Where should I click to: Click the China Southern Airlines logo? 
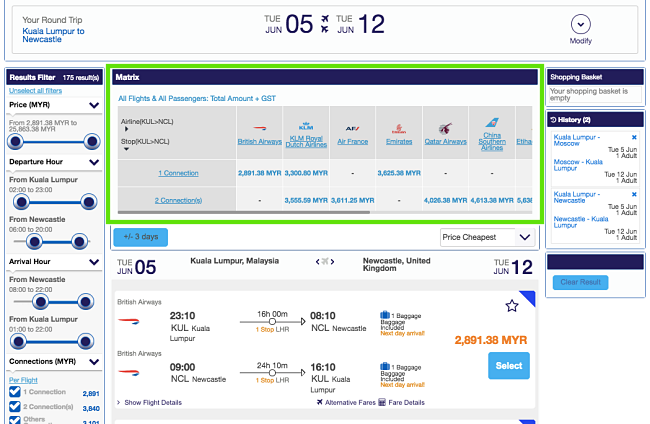click(492, 123)
